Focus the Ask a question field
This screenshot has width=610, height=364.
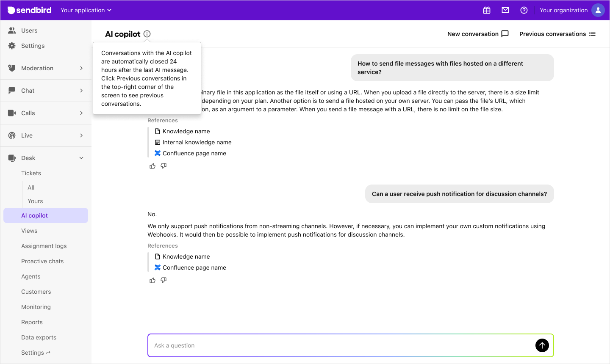coord(339,345)
